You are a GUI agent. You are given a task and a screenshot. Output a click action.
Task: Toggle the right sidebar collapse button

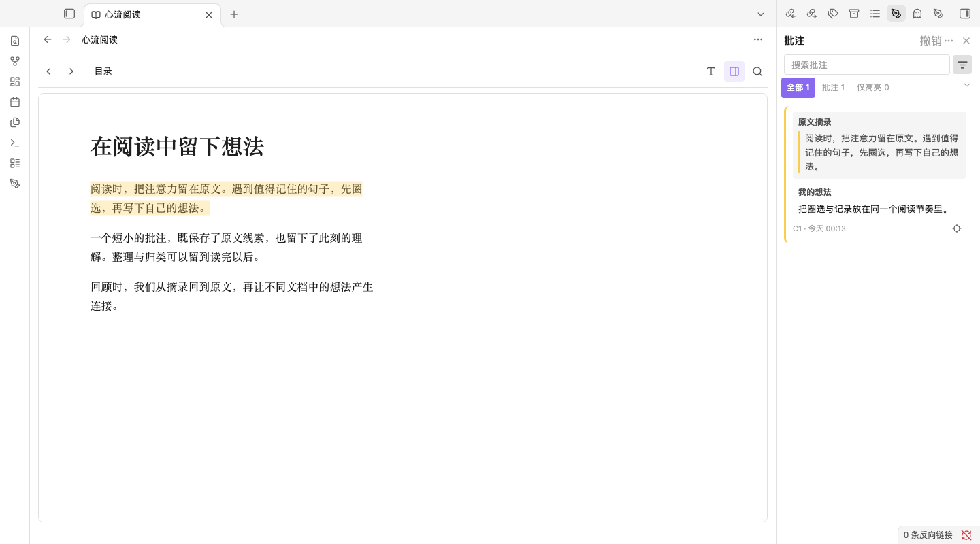[964, 14]
